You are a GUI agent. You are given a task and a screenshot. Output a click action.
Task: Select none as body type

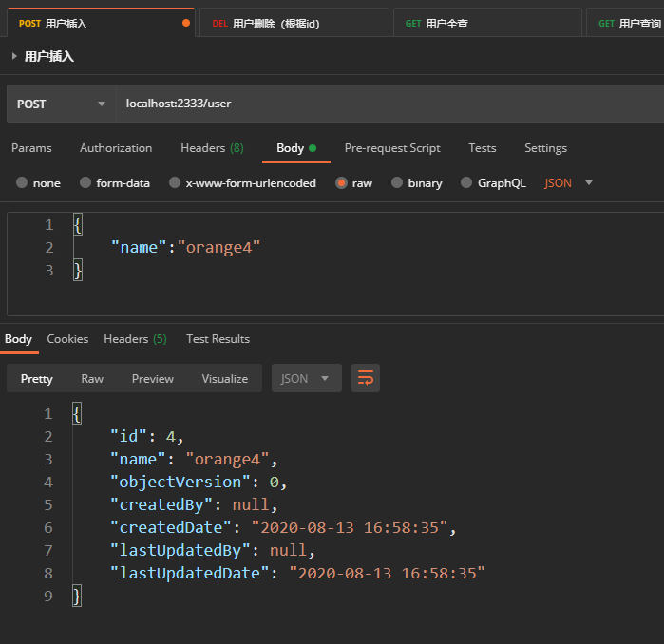22,183
